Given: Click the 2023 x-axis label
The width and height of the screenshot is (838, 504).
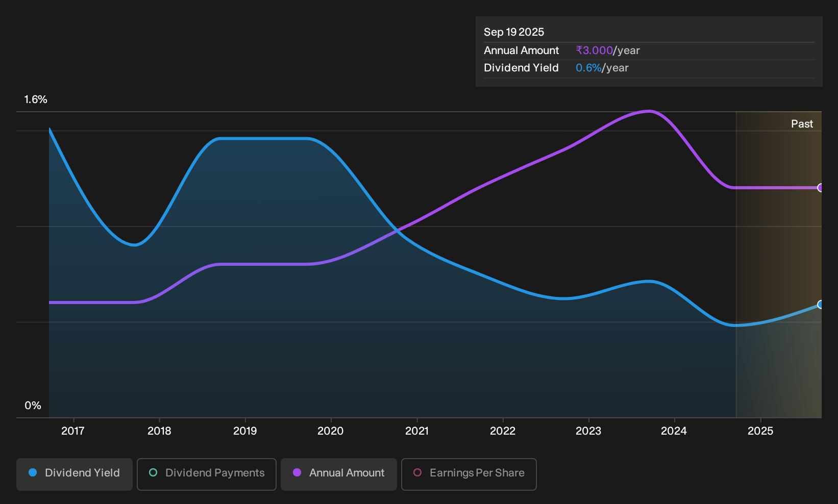Looking at the screenshot, I should 588,431.
